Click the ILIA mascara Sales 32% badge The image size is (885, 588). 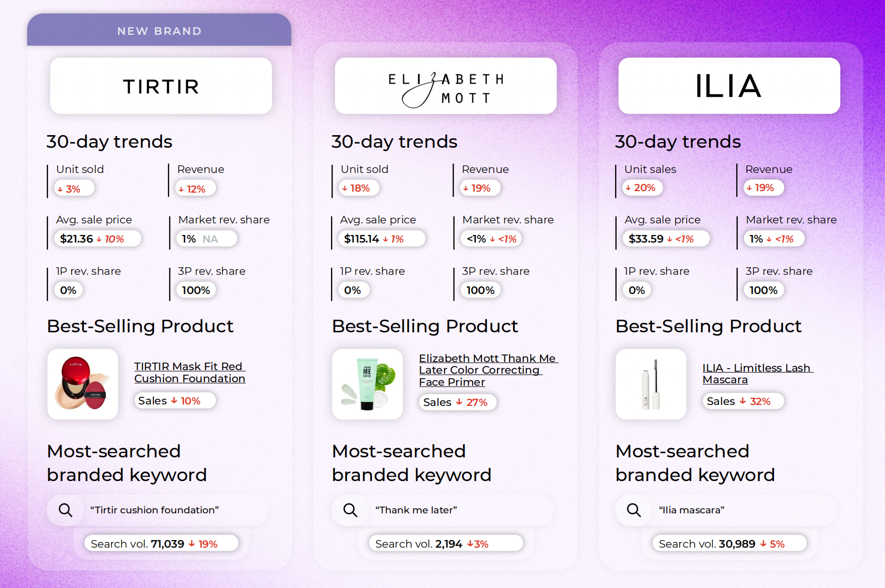click(x=742, y=401)
